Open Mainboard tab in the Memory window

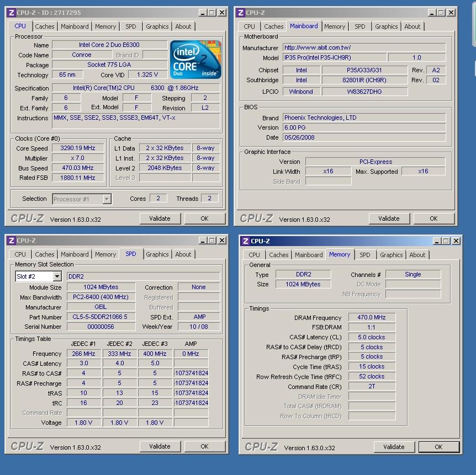click(x=309, y=255)
